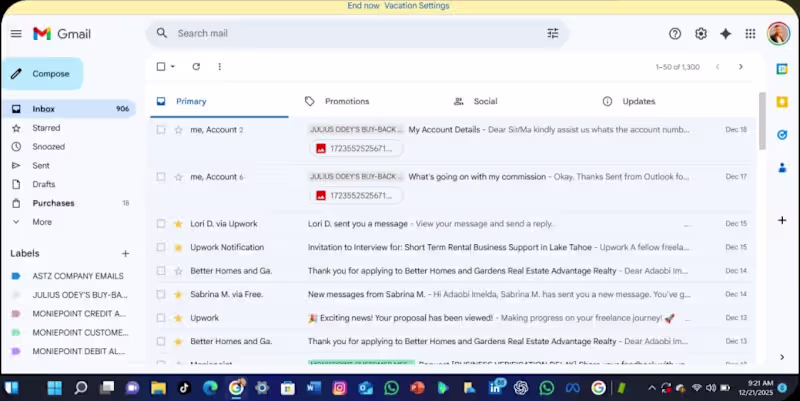Star the What's going on with my commission email
The width and height of the screenshot is (800, 401).
tap(178, 177)
